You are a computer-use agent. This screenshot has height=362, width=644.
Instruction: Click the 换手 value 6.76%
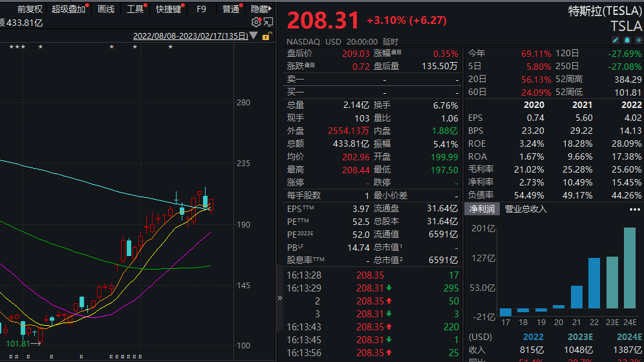(445, 105)
